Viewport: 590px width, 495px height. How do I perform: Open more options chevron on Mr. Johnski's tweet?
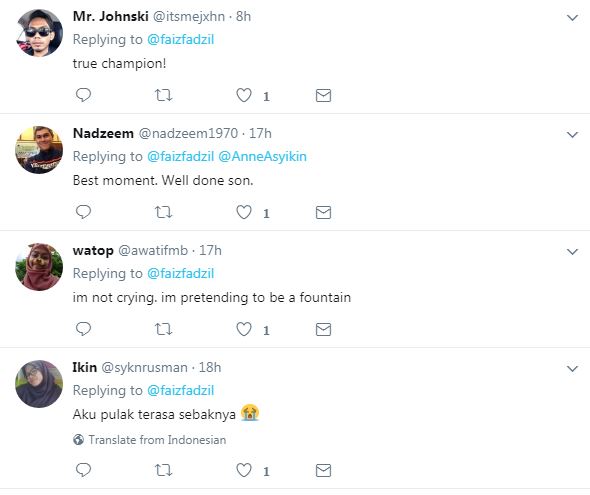(x=572, y=18)
